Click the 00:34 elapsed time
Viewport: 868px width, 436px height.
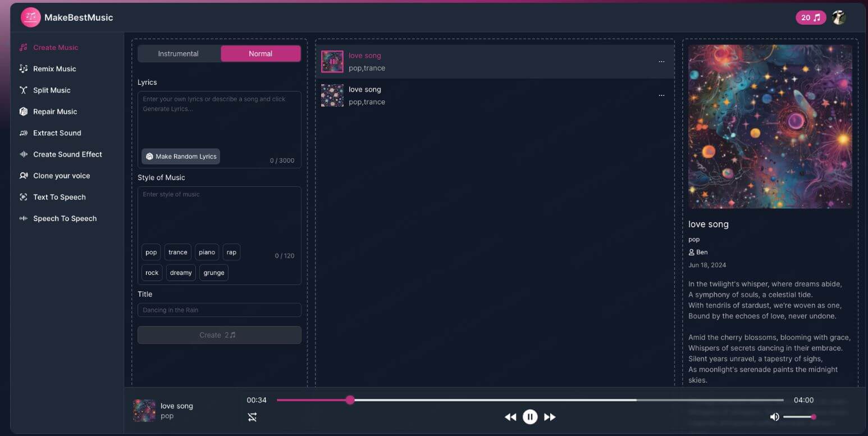click(x=257, y=400)
